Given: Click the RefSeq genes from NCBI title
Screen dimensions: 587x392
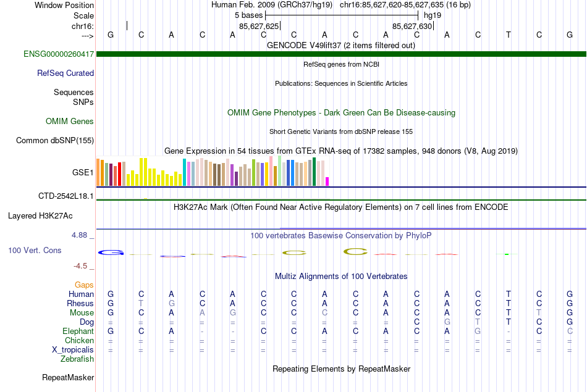Looking at the screenshot, I should point(341,64).
